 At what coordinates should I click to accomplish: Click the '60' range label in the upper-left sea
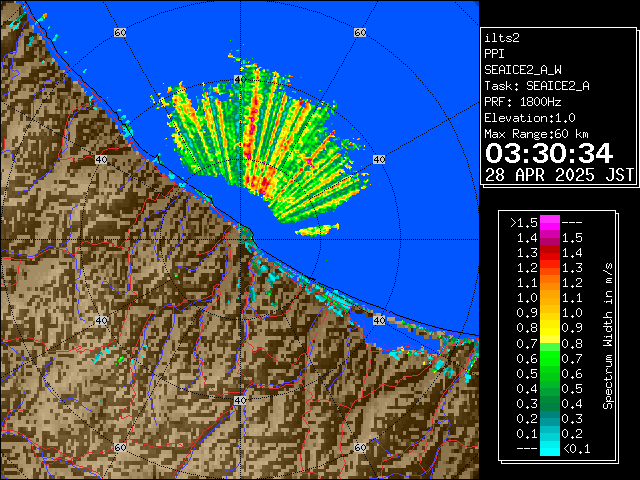[x=120, y=32]
